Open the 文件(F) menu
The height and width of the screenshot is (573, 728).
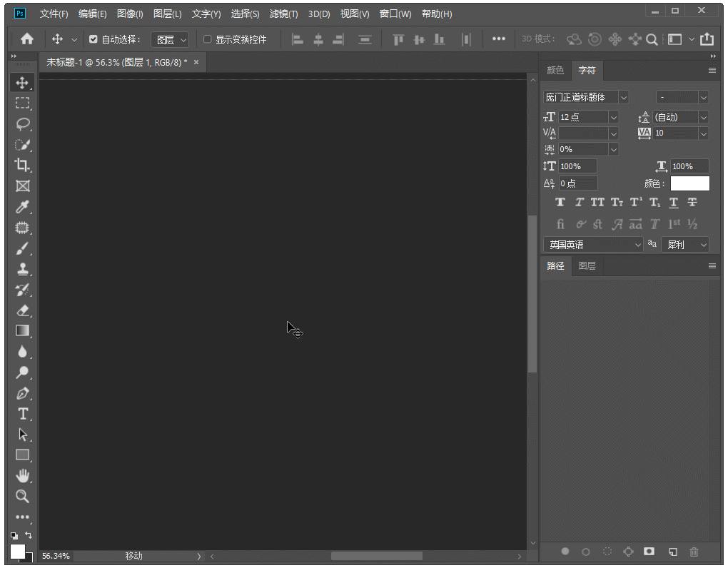[54, 14]
